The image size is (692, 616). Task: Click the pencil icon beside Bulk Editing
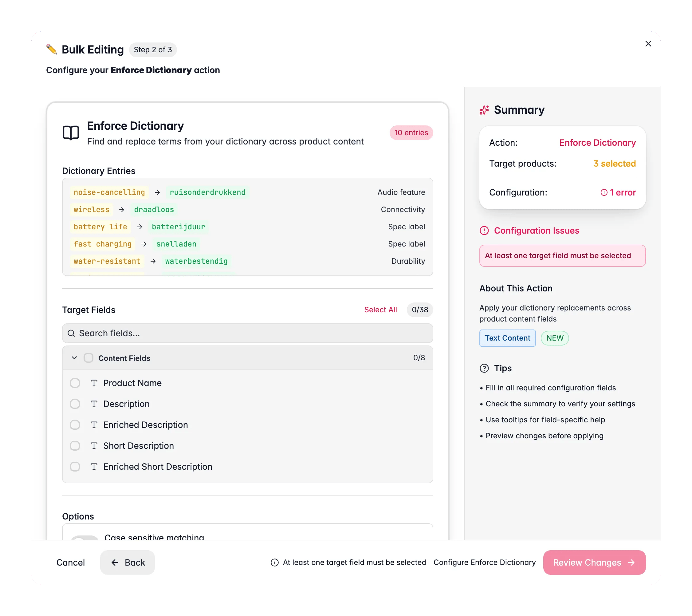[51, 49]
